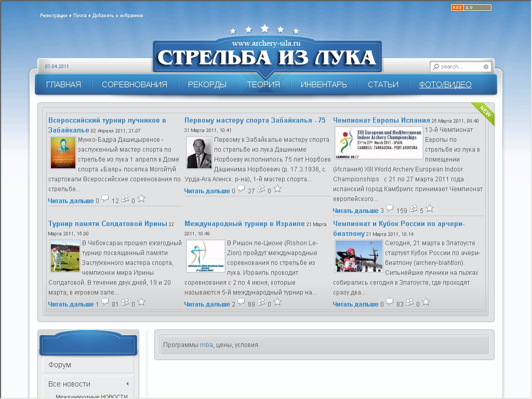
Task: Click views people icon under Международный турнир в Израиле
Action: click(x=261, y=302)
